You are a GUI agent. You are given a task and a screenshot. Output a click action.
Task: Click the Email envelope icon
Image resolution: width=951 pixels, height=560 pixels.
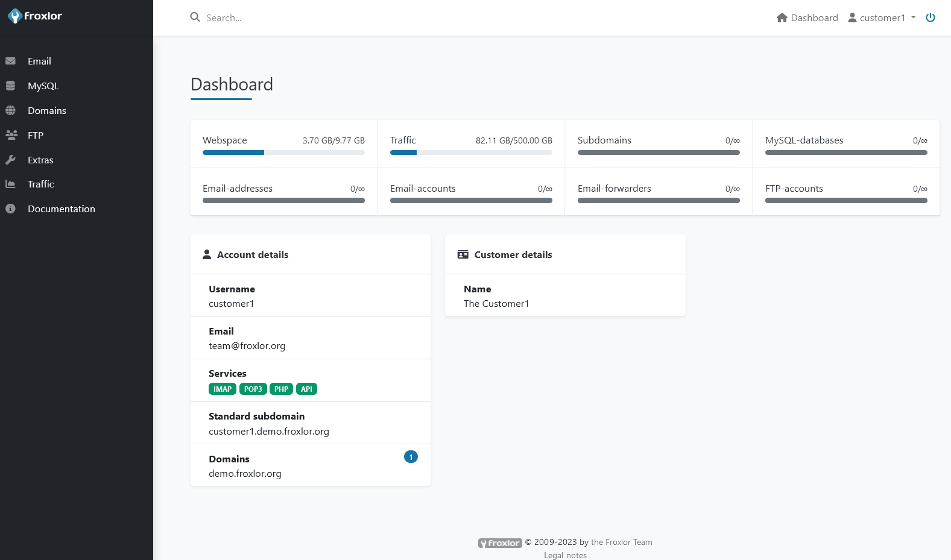pyautogui.click(x=10, y=61)
